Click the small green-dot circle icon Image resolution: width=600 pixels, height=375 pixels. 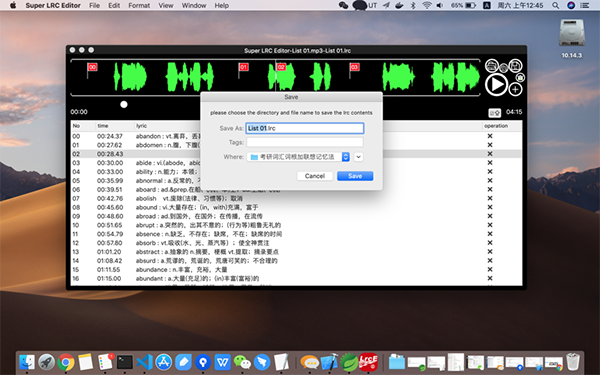pos(520,78)
